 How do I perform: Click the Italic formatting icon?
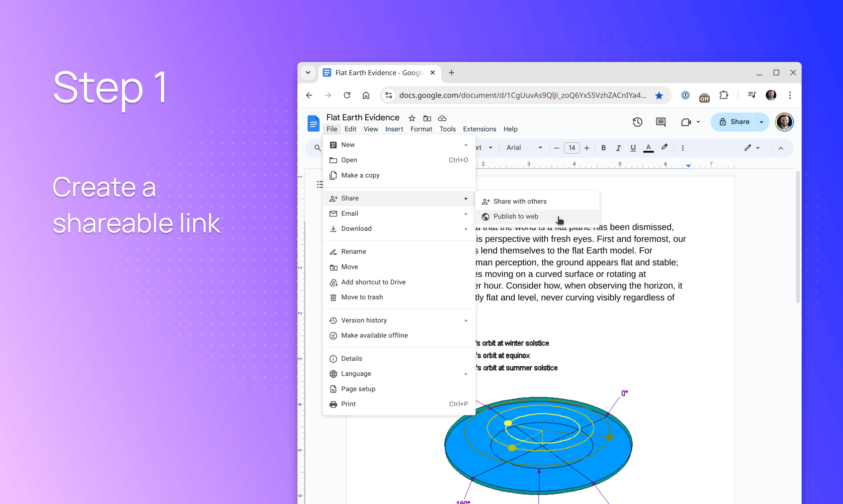[x=618, y=148]
